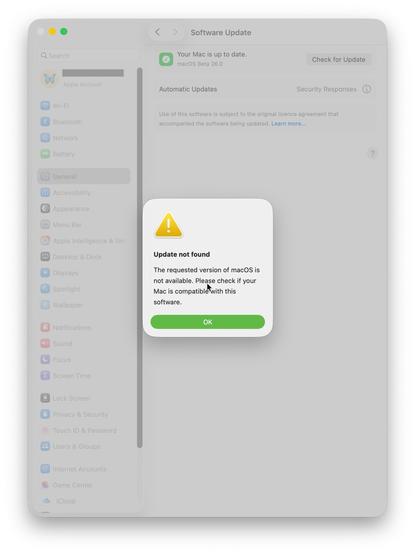Screen dimensions: 415x554
Task: Open the Network sidebar icon
Action: (45, 137)
